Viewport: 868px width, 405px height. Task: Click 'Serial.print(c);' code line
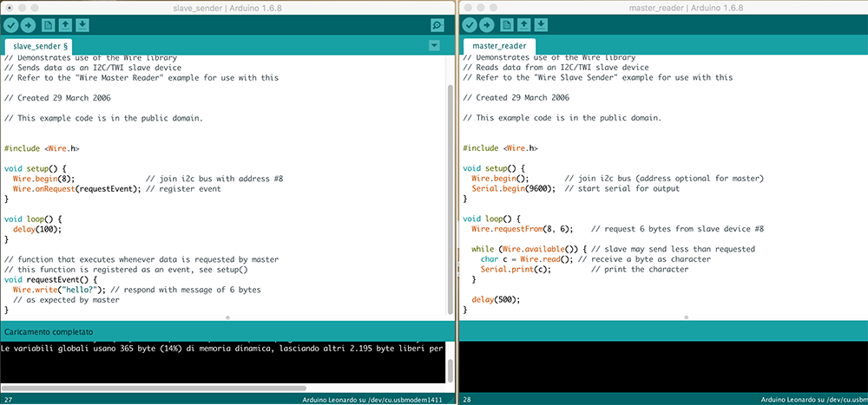pyautogui.click(x=516, y=270)
